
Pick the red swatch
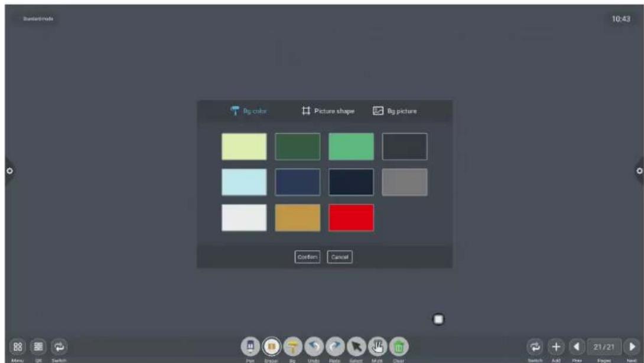tap(351, 218)
